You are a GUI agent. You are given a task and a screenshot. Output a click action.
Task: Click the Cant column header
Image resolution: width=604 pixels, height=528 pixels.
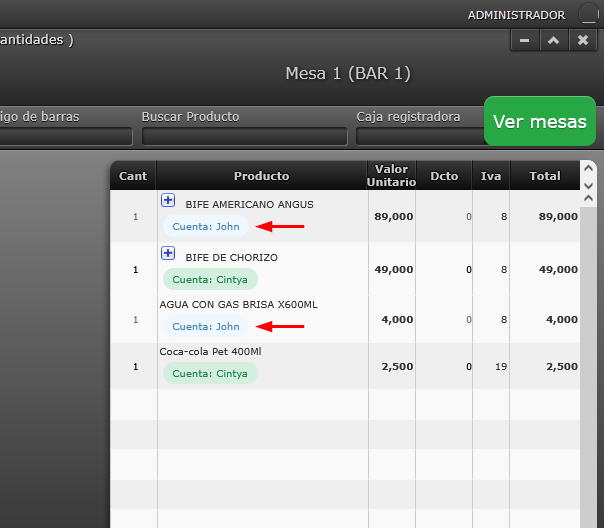tap(133, 176)
